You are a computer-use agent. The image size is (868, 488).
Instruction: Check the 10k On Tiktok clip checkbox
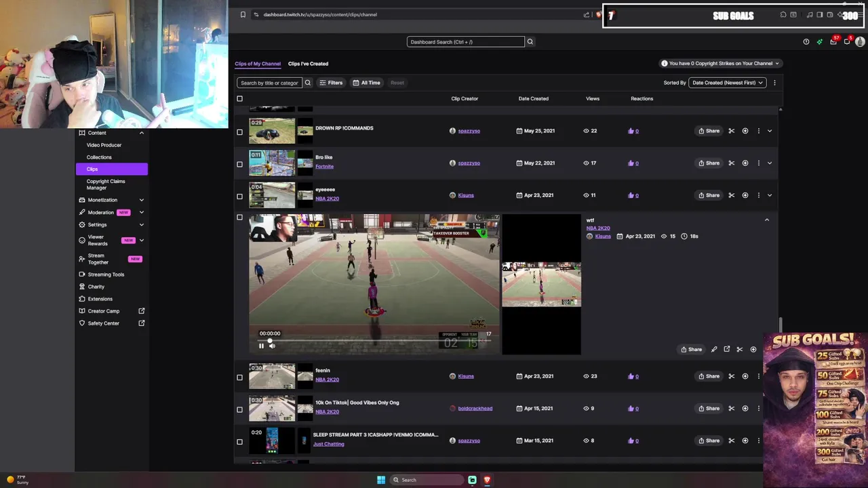pos(239,409)
